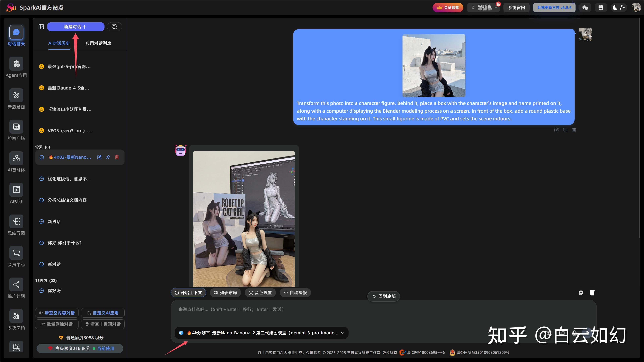The width and height of the screenshot is (644, 362).
Task: Open the AI视频 sidebar section
Action: (x=16, y=190)
